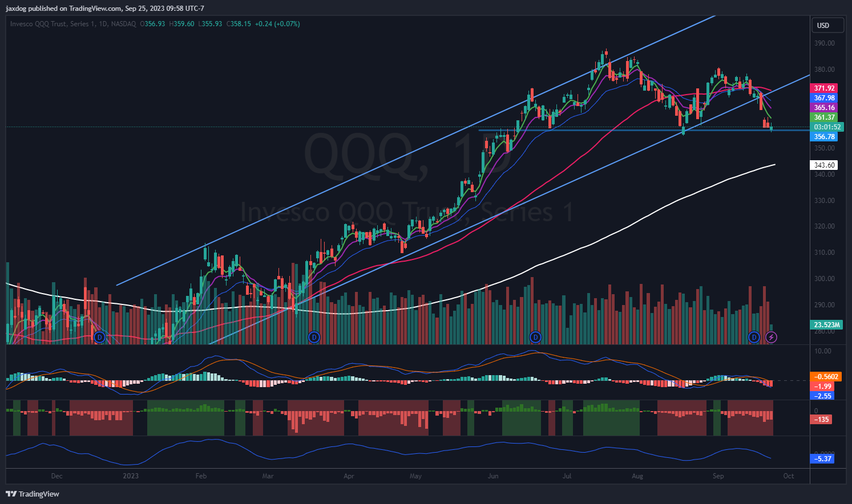
Task: Click the Jul label on time axis
Action: [x=567, y=476]
